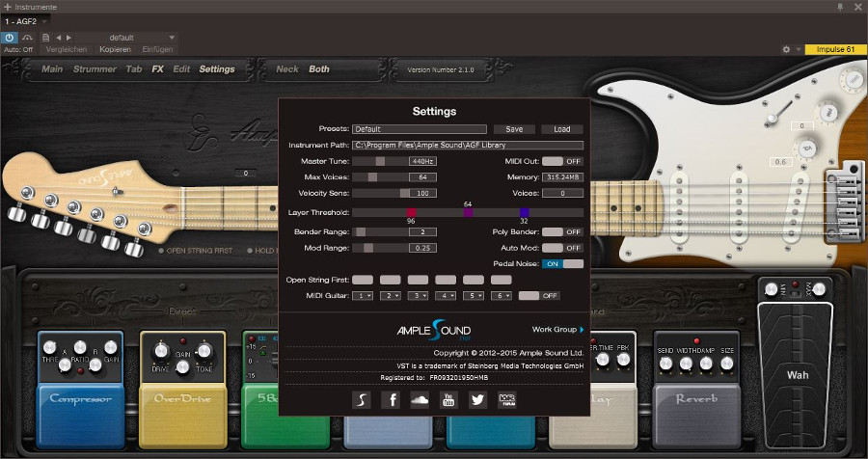Open the Ample Sound website icon
The height and width of the screenshot is (459, 868).
click(362, 400)
